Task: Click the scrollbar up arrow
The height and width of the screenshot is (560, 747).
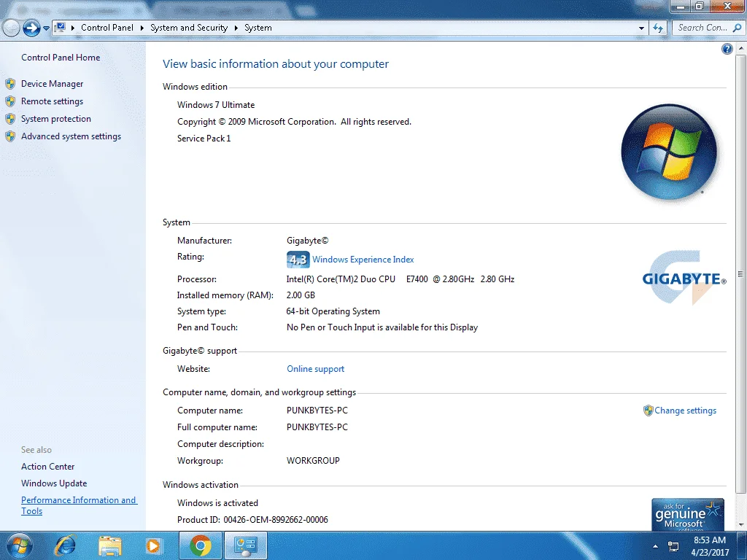Action: click(740, 48)
